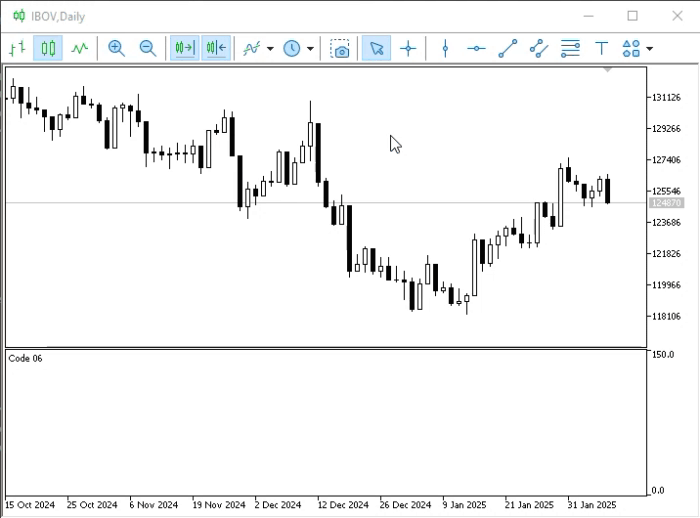Select the cursor arrow tool

tap(376, 48)
